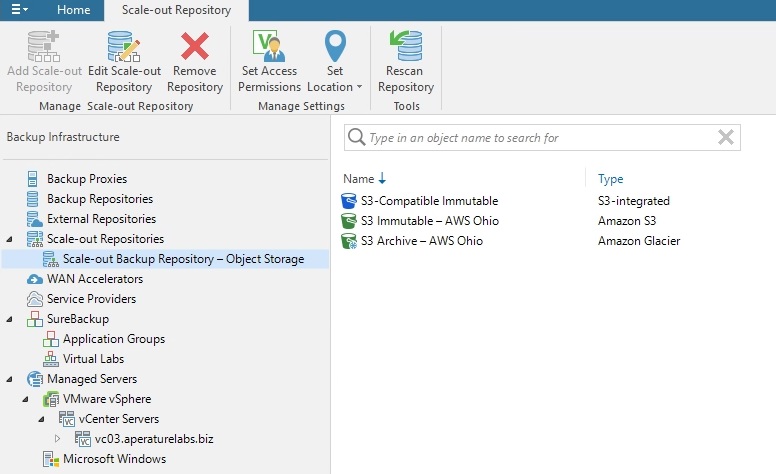This screenshot has width=776, height=474.
Task: Select S3 Archive – AWS Ohio row
Action: pos(510,241)
